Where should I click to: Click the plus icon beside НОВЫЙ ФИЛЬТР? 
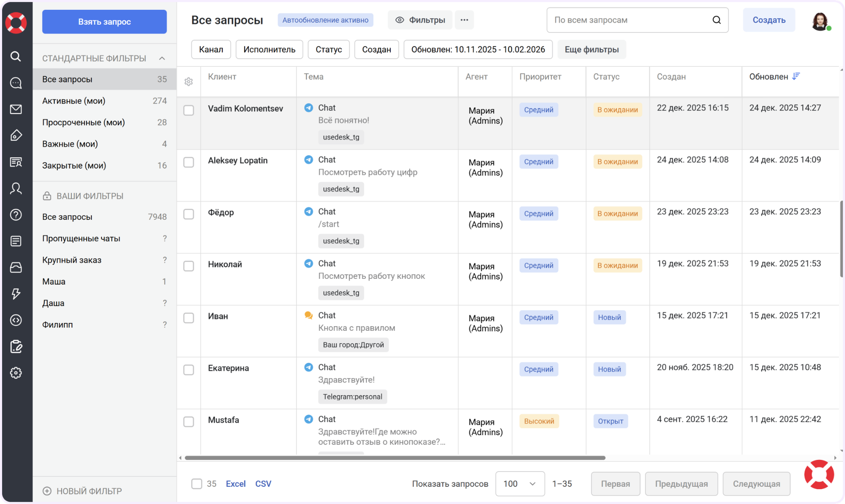[47, 491]
